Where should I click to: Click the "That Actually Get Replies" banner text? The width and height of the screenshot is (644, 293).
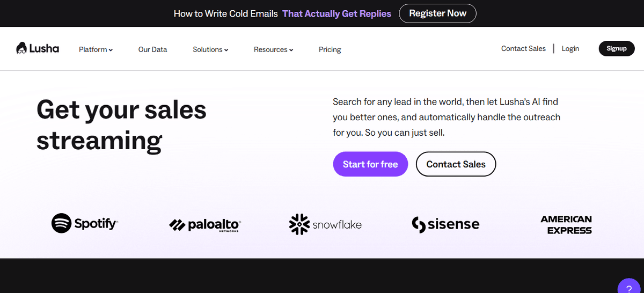pos(336,13)
